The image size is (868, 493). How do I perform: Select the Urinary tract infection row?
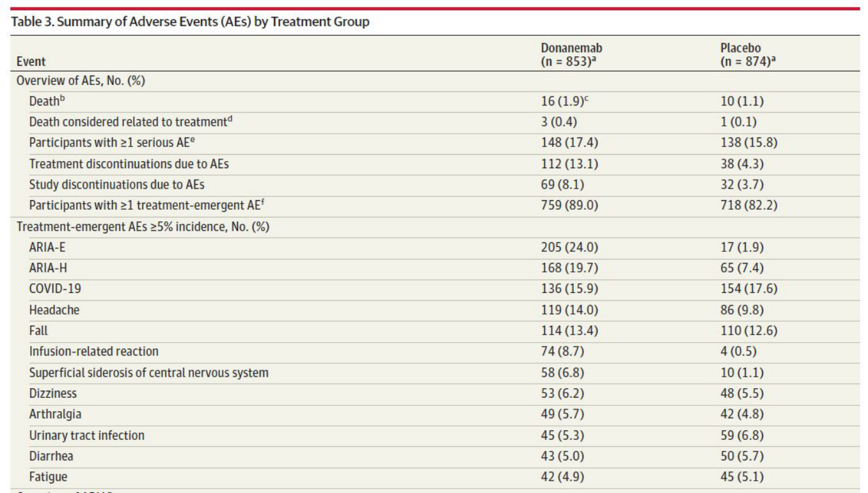point(434,435)
